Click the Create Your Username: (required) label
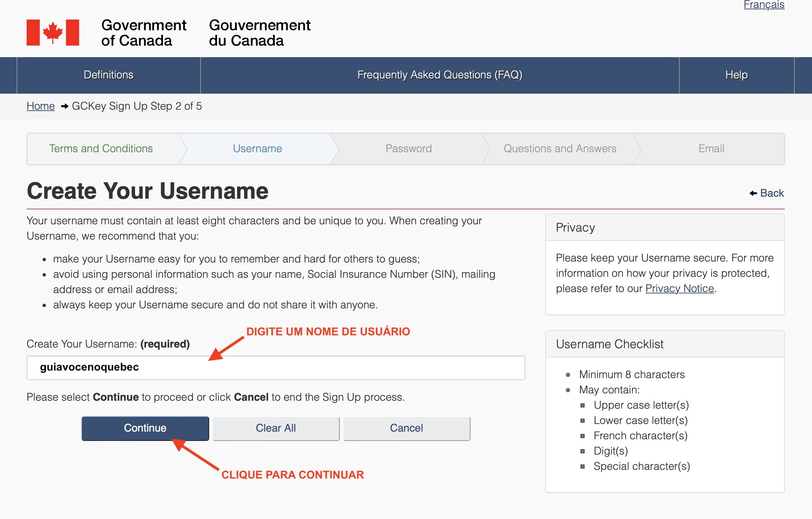The width and height of the screenshot is (812, 519). pos(108,344)
